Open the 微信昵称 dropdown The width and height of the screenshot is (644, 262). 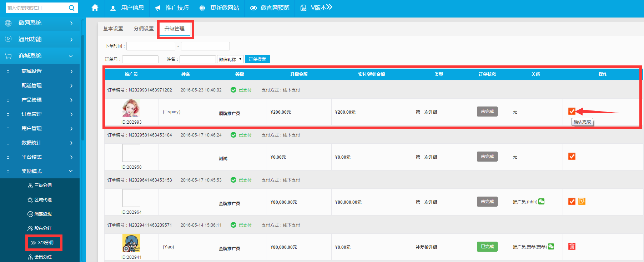point(230,59)
